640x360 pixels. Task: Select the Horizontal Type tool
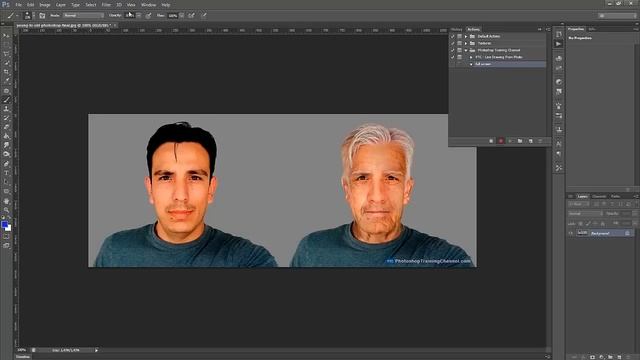[7, 173]
